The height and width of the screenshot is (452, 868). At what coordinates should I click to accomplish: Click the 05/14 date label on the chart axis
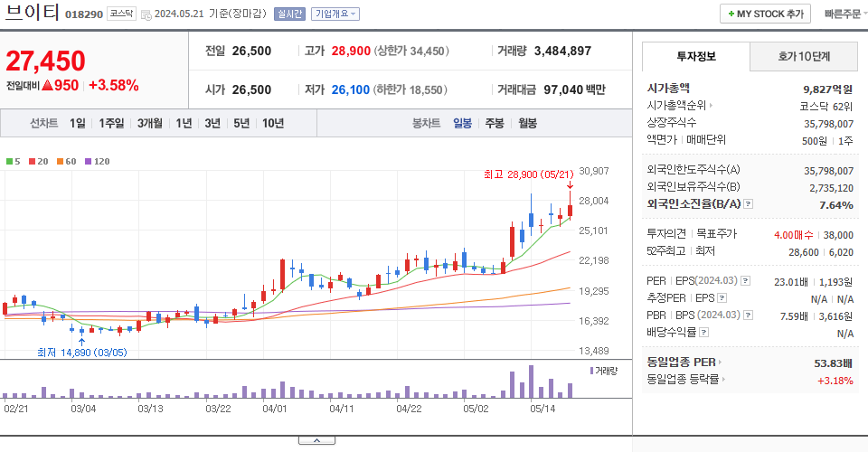click(x=542, y=409)
